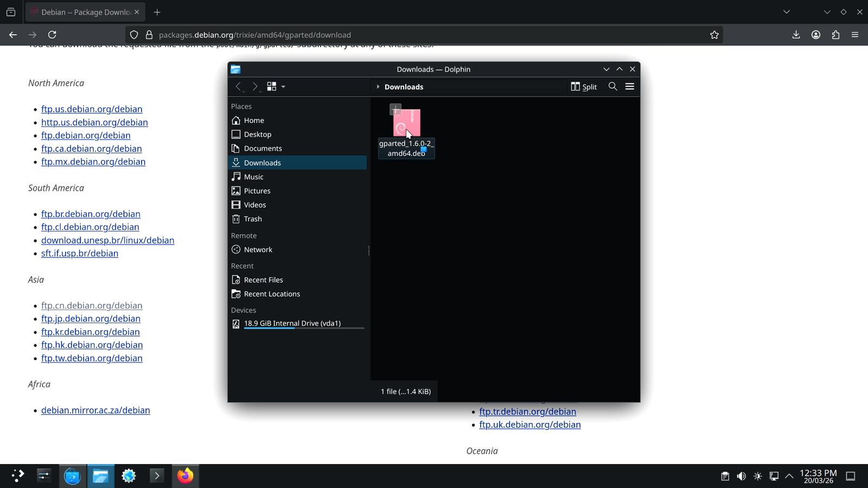Select Debian Package Download tab
The image size is (868, 488).
[85, 12]
